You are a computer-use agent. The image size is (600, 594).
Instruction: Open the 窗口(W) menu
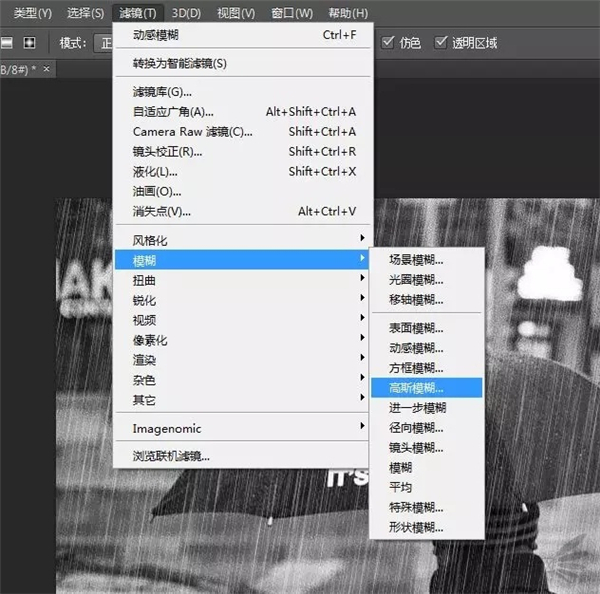292,13
